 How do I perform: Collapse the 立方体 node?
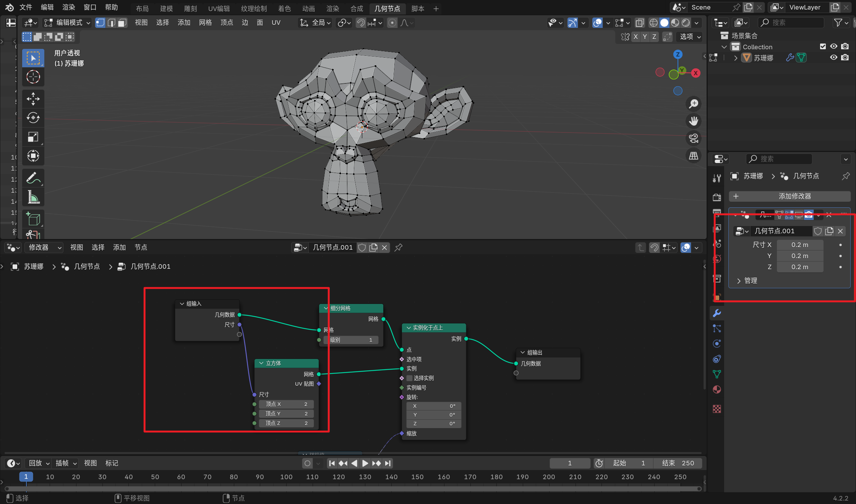261,363
